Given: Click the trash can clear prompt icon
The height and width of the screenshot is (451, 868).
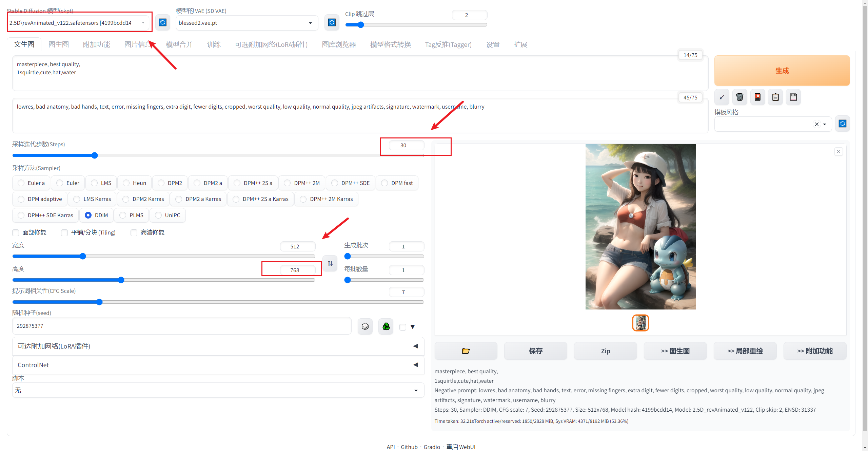Looking at the screenshot, I should [739, 97].
